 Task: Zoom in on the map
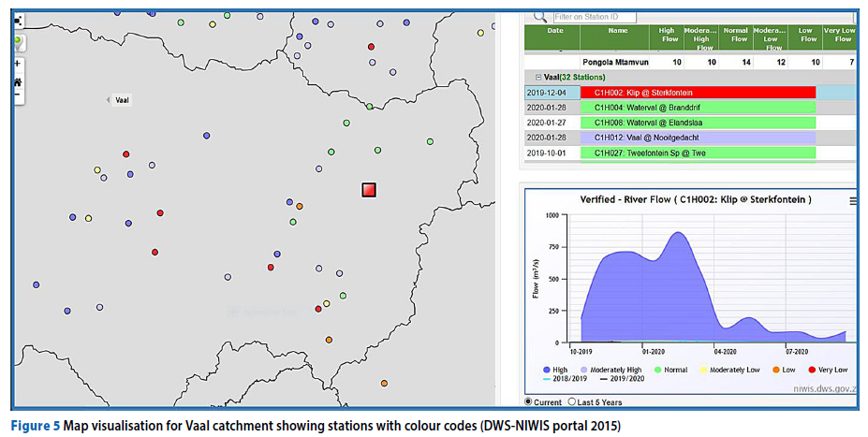tap(18, 64)
